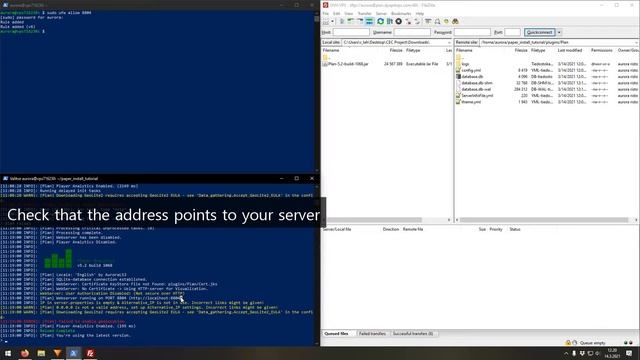Viewport: 640px width, 360px height.
Task: Open the View menu in FileZilla
Action: click(x=349, y=13)
